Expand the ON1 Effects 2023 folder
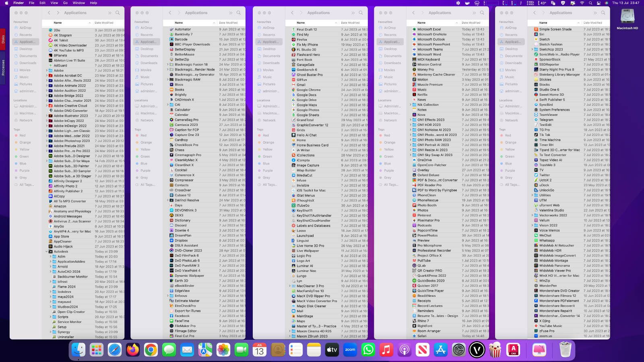Viewport: 644px width, 362px height. coord(411,120)
